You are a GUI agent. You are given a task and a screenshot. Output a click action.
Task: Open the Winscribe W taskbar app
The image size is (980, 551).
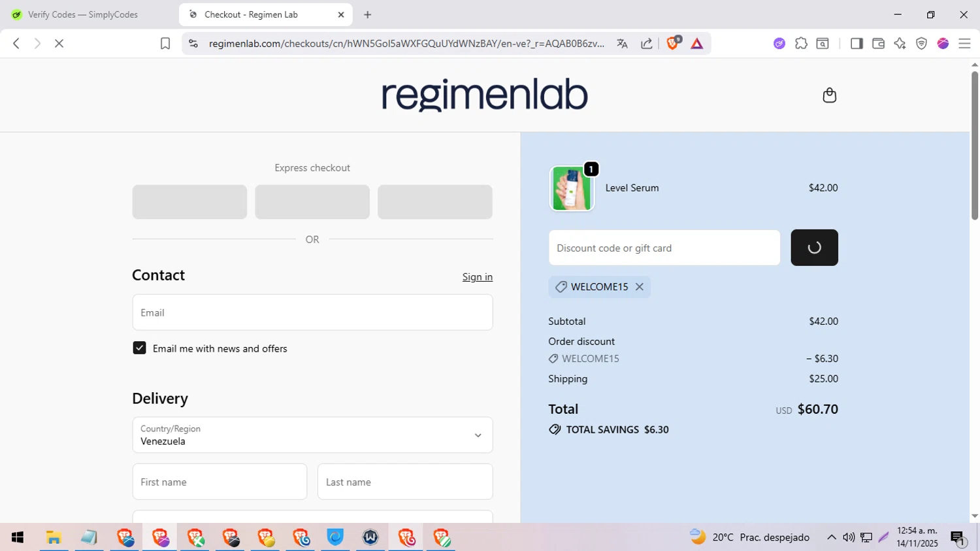(370, 537)
